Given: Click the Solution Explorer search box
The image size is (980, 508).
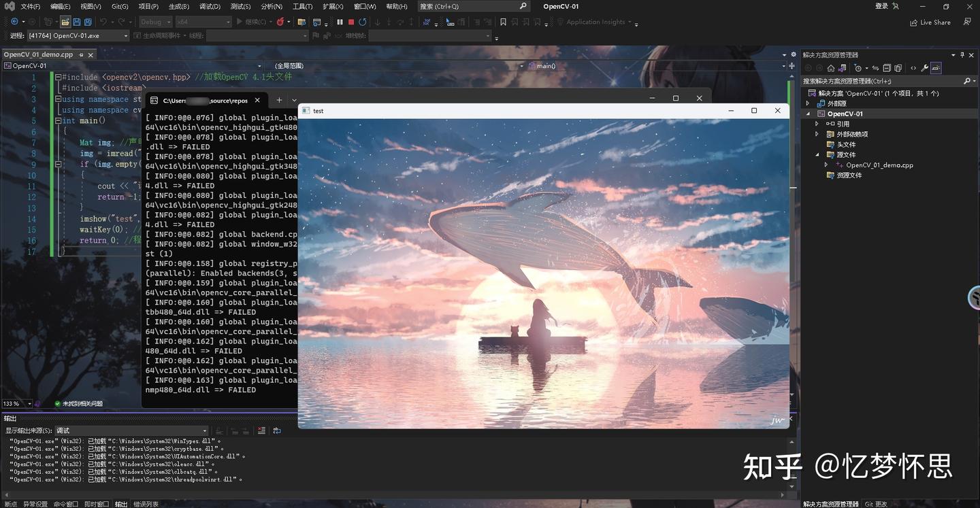Looking at the screenshot, I should 885,80.
